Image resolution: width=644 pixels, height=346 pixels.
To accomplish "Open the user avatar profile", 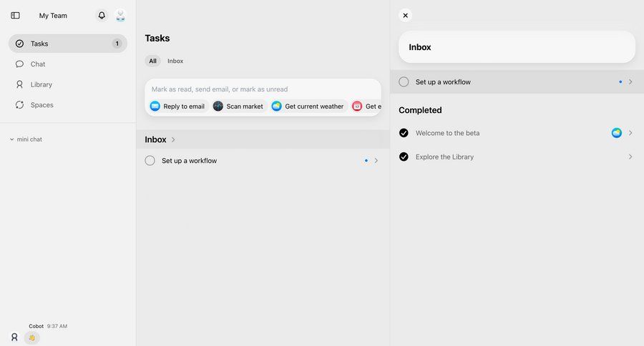I will click(120, 15).
